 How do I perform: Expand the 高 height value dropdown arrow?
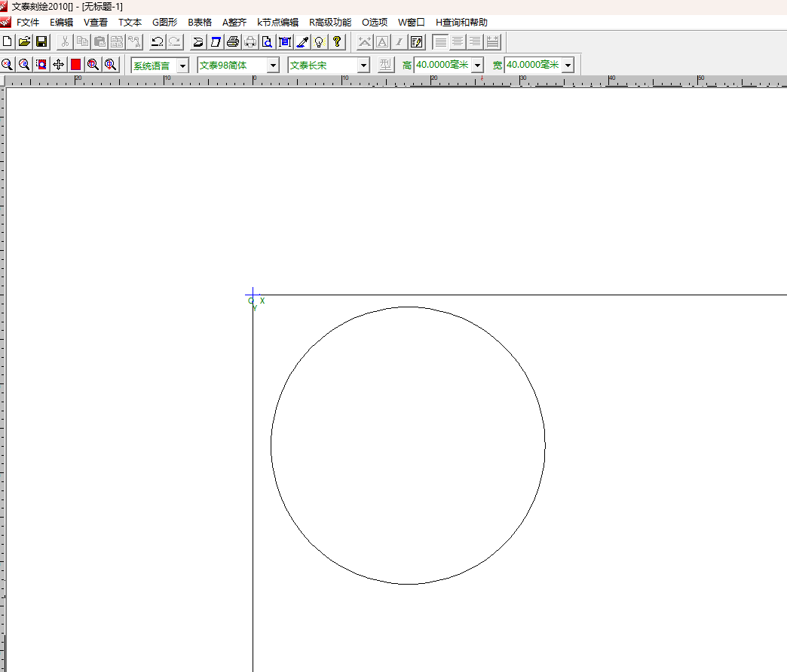(x=477, y=66)
